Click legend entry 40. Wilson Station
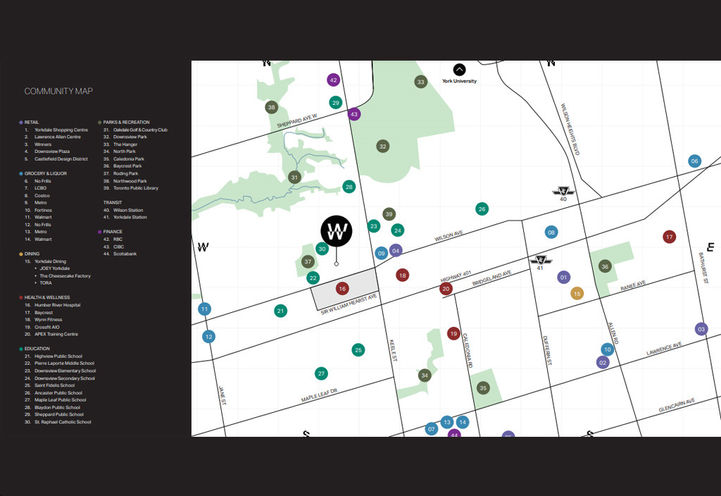The width and height of the screenshot is (721, 496). coord(123,210)
